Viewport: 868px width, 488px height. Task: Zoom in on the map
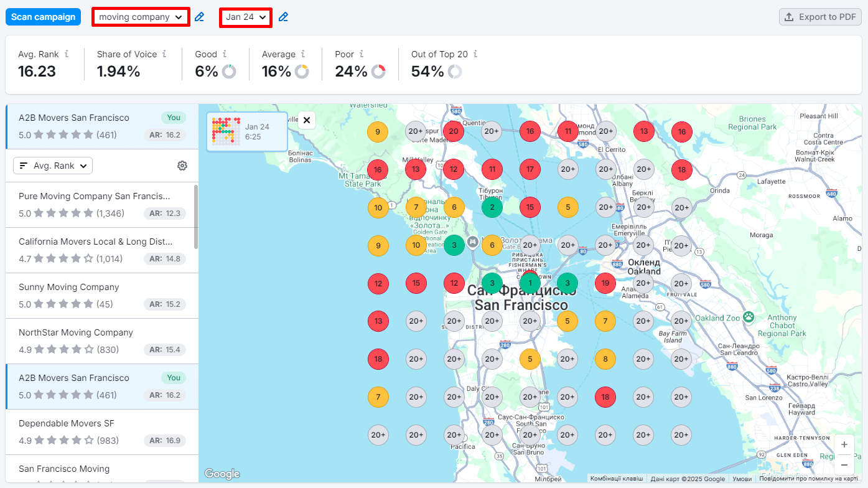(844, 445)
